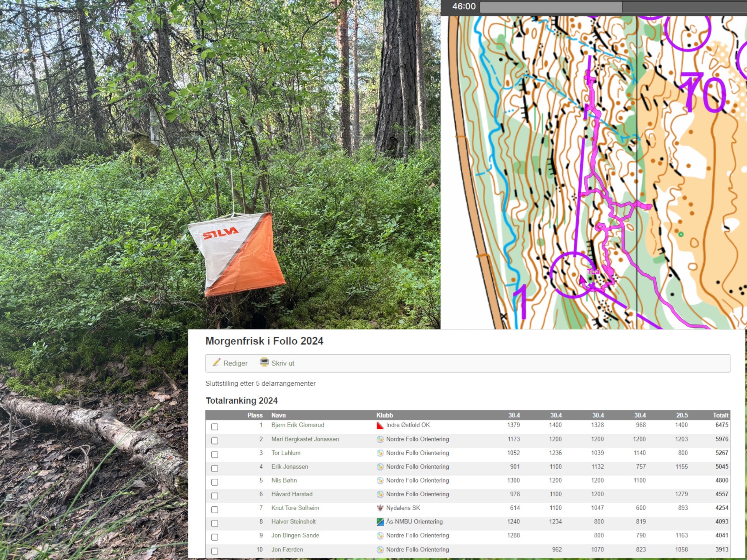Open Håvard Harstad's name link
The width and height of the screenshot is (747, 560).
coord(292,494)
